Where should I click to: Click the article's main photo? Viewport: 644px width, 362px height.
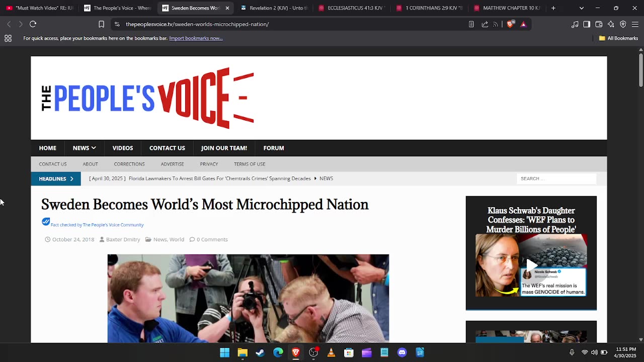tap(248, 298)
